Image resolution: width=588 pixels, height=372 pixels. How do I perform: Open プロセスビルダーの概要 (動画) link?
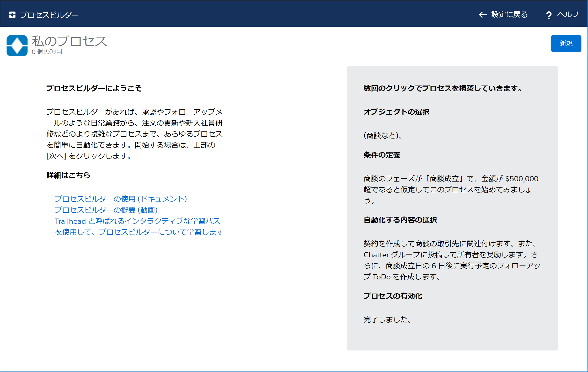tap(106, 210)
